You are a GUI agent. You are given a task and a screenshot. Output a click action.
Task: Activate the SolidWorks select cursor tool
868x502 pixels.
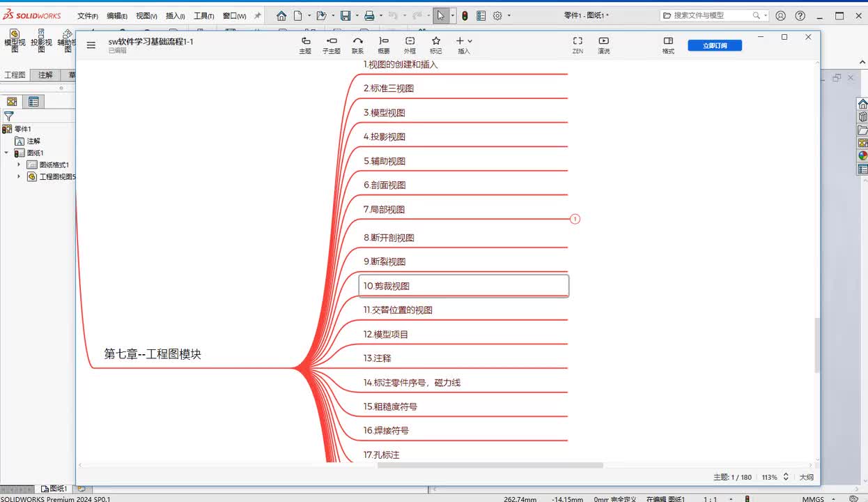click(441, 15)
